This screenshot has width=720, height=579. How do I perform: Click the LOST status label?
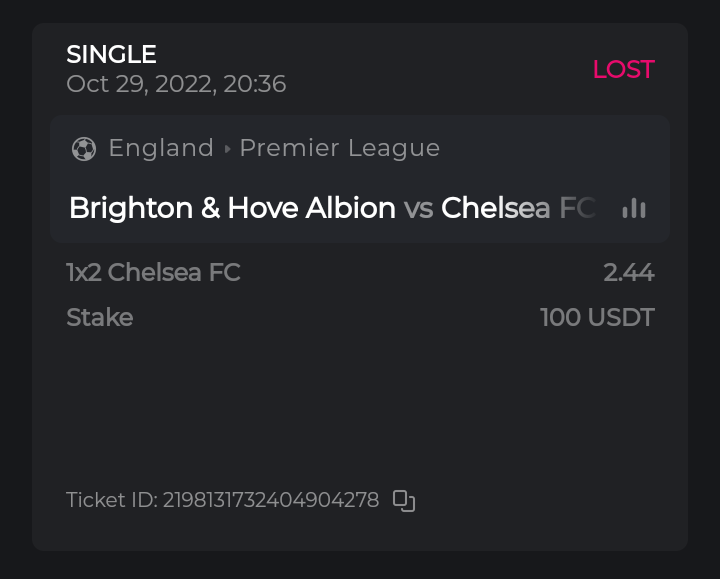coord(623,69)
